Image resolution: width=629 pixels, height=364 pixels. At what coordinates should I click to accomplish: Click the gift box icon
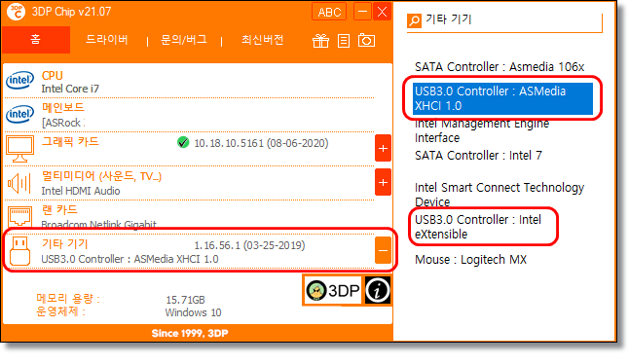(321, 41)
